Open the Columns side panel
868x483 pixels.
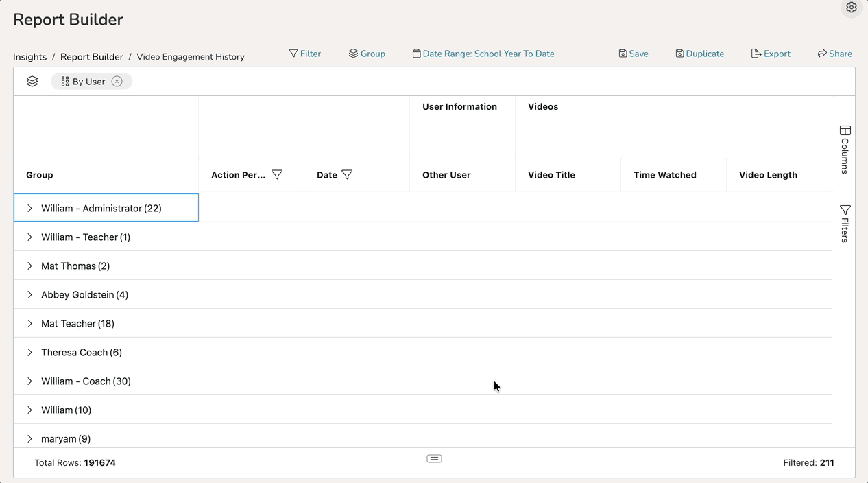tap(845, 149)
